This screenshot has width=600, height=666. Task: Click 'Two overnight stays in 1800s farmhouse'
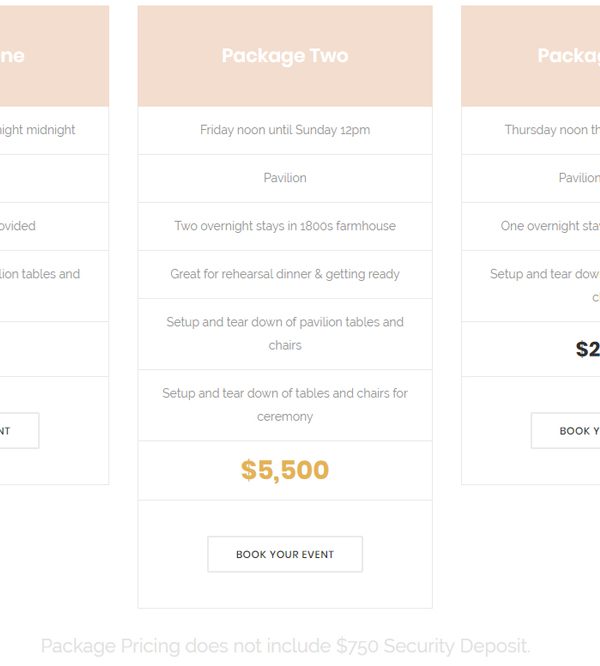coord(285,226)
